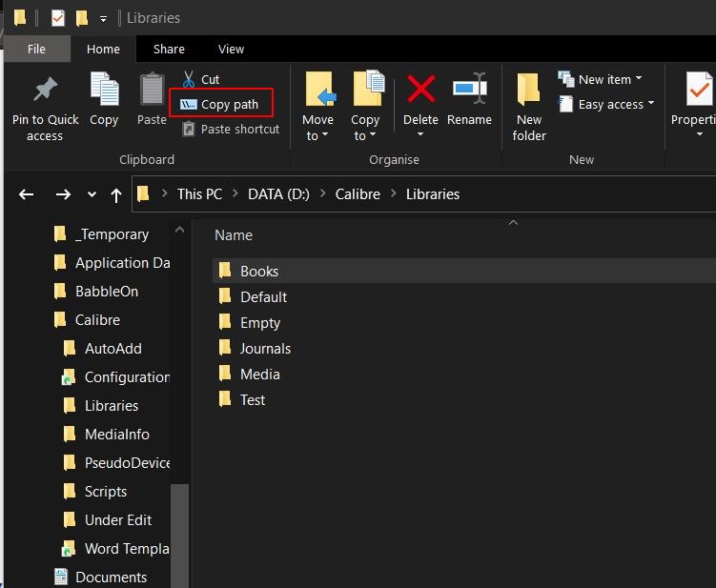Screen dimensions: 716x588
Task: Click the Copy ribbon button
Action: click(104, 98)
